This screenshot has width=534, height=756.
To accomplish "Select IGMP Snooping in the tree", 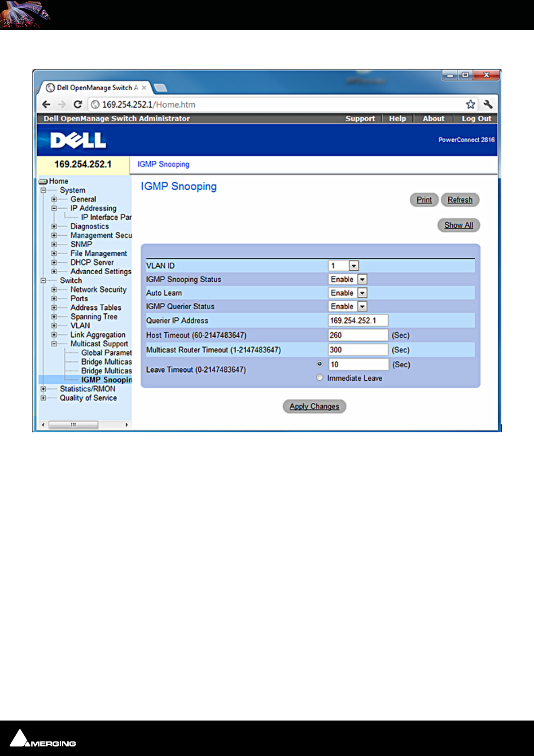I will pyautogui.click(x=106, y=380).
